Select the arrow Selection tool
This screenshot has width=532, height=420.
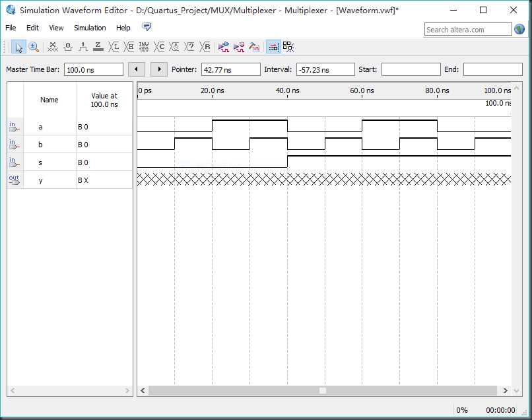coord(18,47)
